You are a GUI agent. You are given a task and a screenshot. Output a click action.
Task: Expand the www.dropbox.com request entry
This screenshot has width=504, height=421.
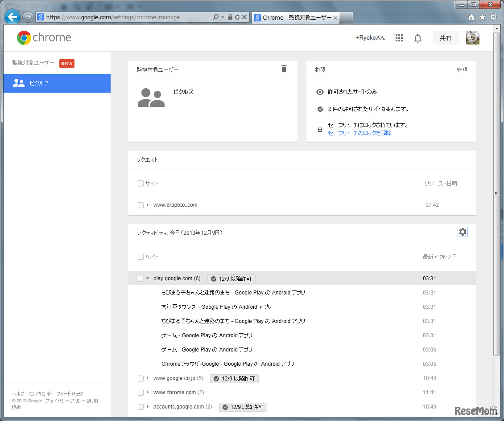(148, 205)
